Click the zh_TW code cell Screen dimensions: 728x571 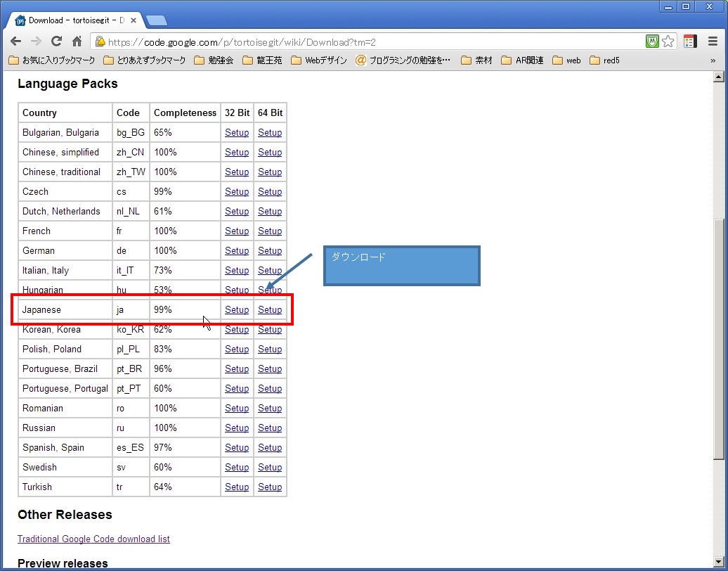click(131, 172)
